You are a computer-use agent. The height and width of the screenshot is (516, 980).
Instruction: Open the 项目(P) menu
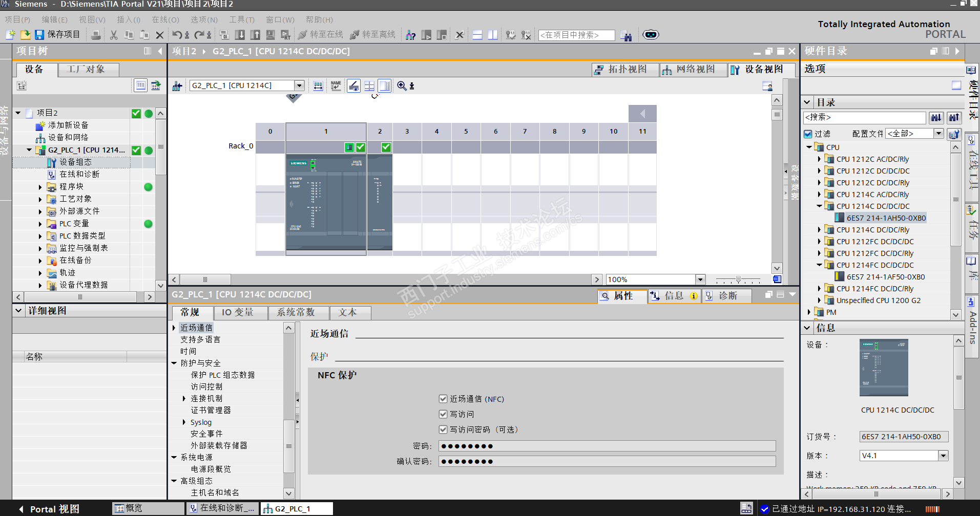(x=18, y=20)
